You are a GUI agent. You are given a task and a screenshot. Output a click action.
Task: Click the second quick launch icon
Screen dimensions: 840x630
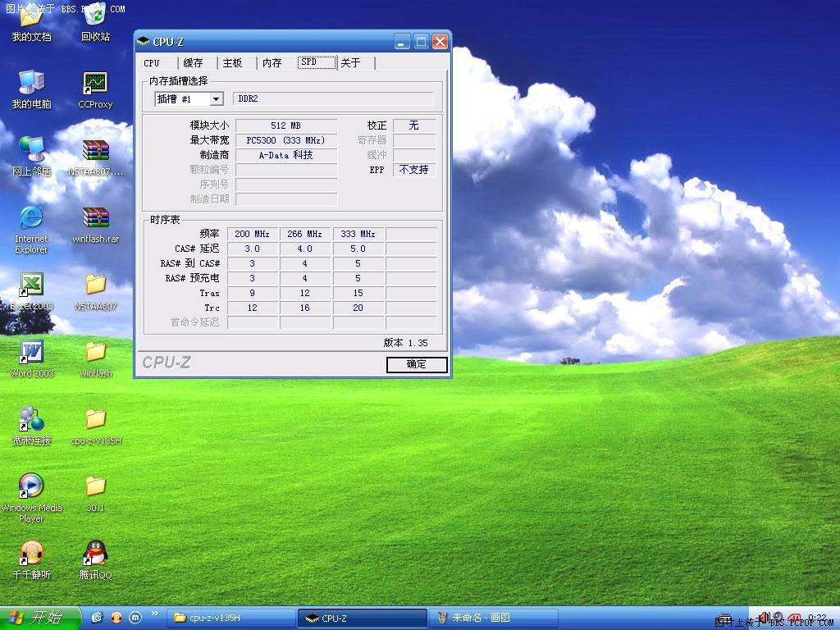coord(116,618)
